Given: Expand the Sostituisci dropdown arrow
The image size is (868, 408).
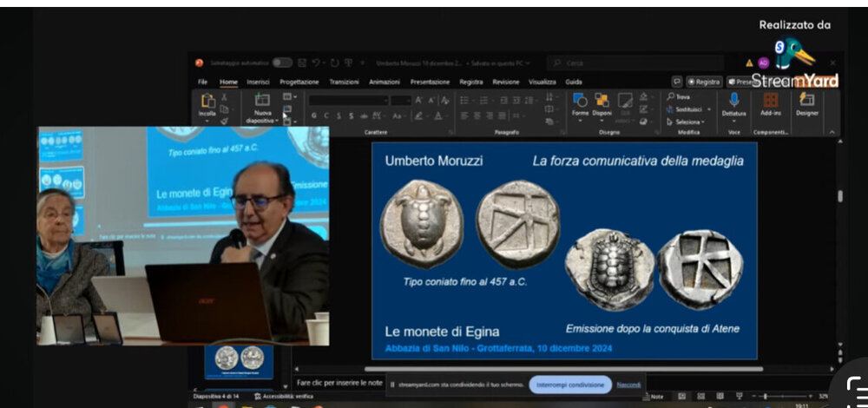Looking at the screenshot, I should (710, 109).
